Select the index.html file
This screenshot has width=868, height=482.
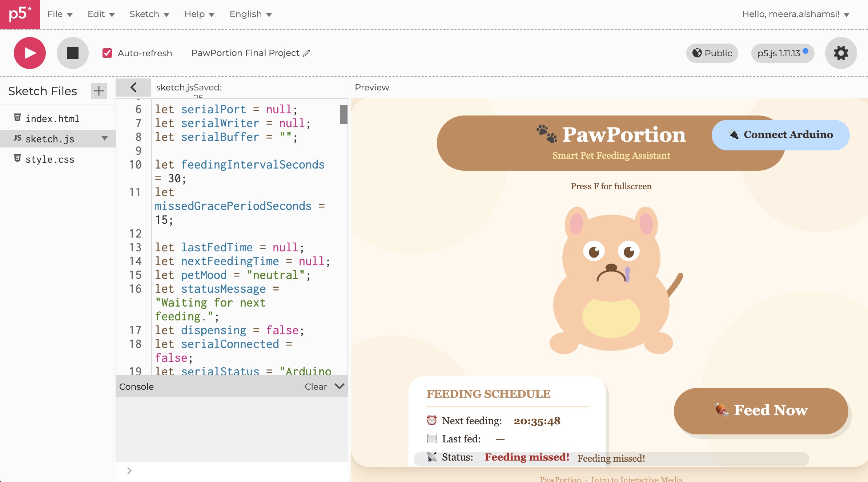52,118
